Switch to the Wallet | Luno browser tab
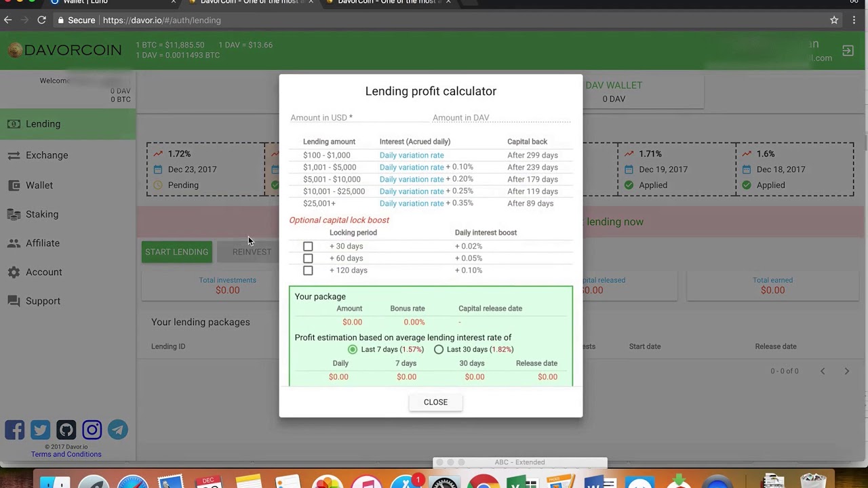The height and width of the screenshot is (488, 868). (113, 3)
